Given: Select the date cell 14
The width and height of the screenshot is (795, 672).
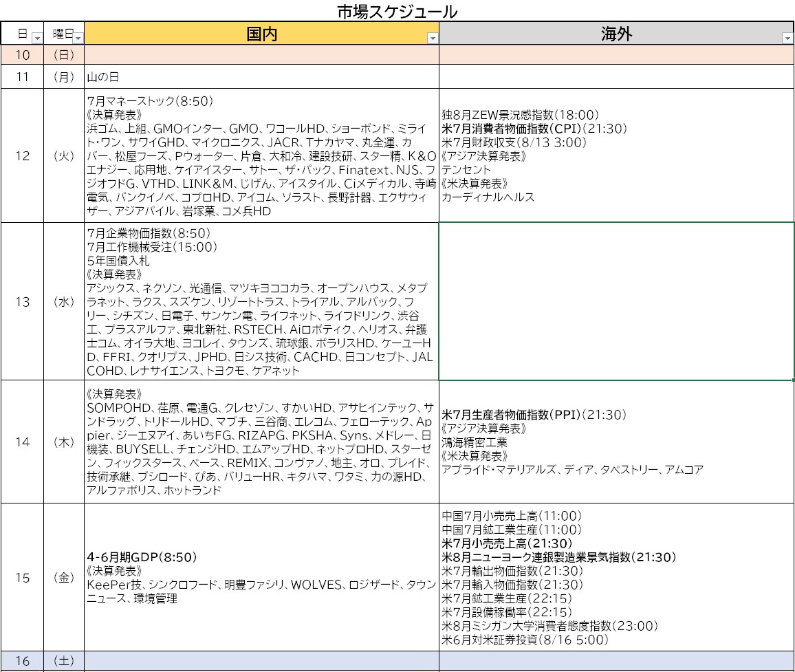Looking at the screenshot, I should click(x=22, y=442).
